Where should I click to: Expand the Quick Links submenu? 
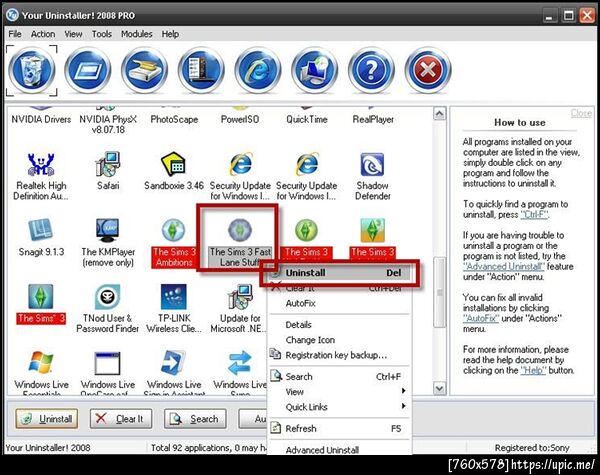point(339,407)
